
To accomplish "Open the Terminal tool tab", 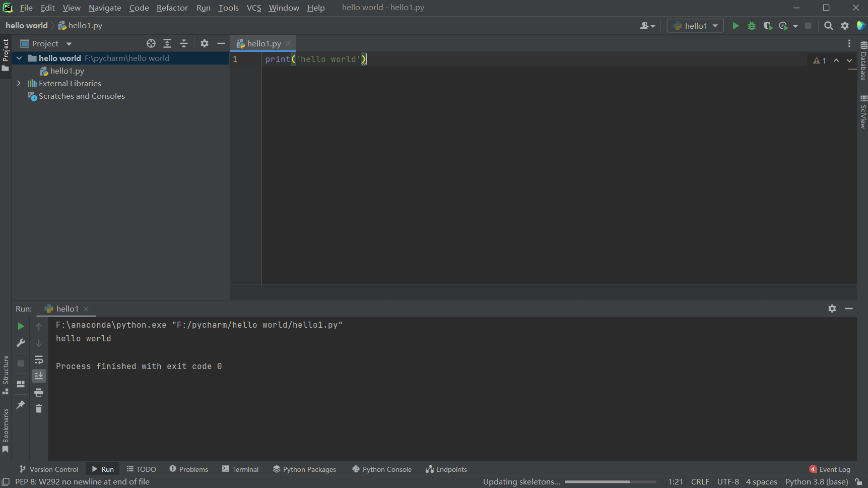I will click(x=240, y=469).
